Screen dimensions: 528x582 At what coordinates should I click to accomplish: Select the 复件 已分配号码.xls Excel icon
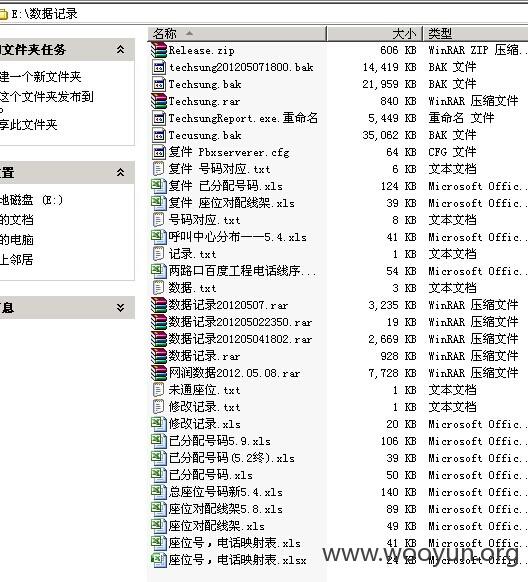tap(159, 186)
